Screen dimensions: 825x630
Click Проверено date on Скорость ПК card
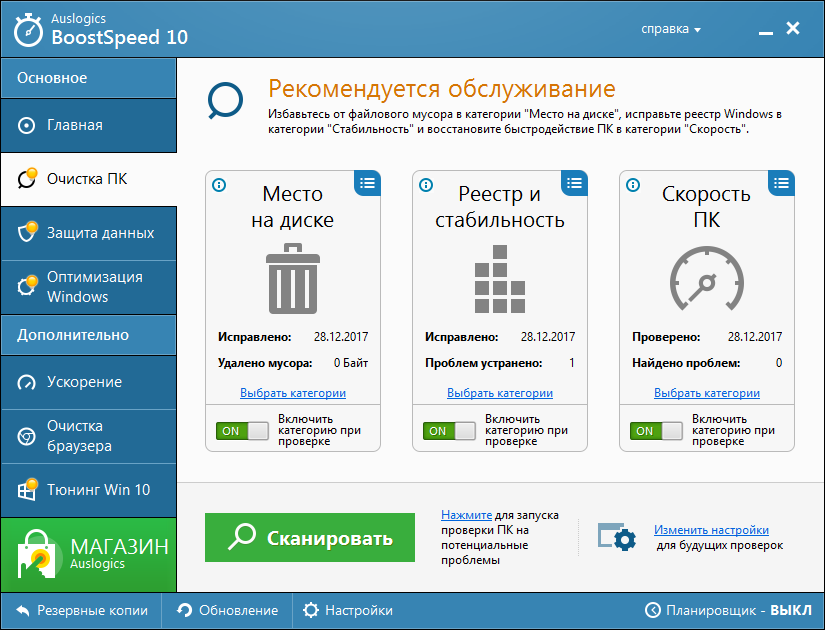coord(755,337)
